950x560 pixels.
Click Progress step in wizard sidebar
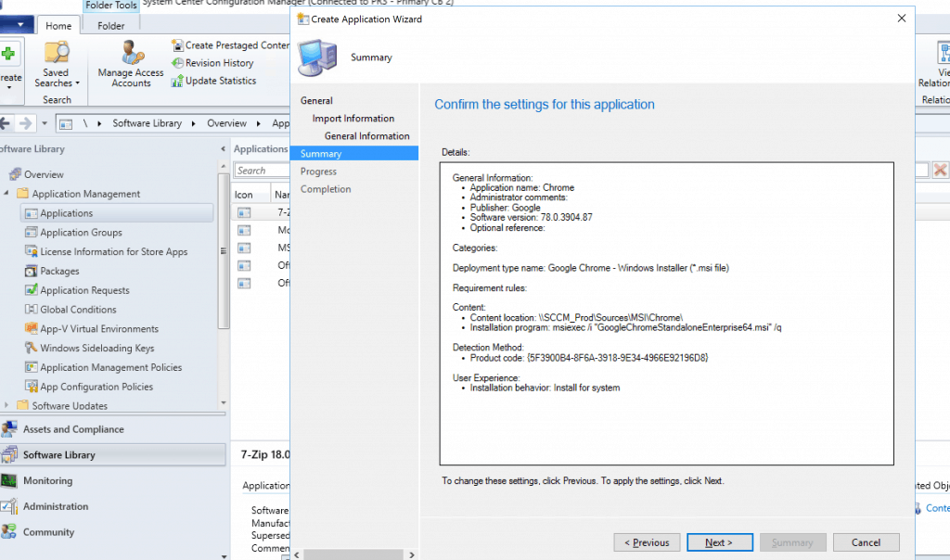318,172
